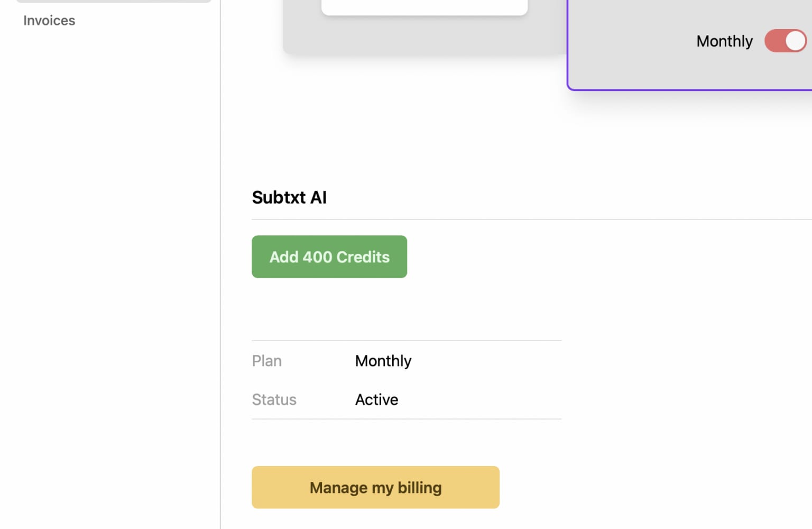Open Invoices in the sidebar
The height and width of the screenshot is (529, 812).
point(49,21)
